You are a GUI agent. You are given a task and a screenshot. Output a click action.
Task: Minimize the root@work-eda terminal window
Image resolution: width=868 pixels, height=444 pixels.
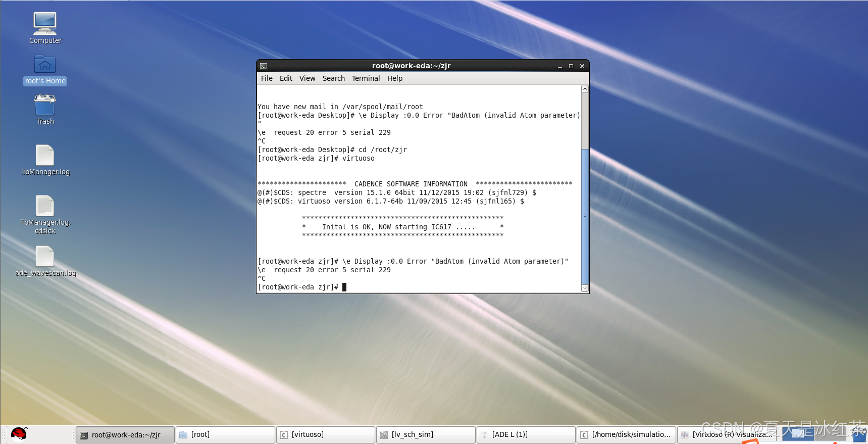(560, 66)
